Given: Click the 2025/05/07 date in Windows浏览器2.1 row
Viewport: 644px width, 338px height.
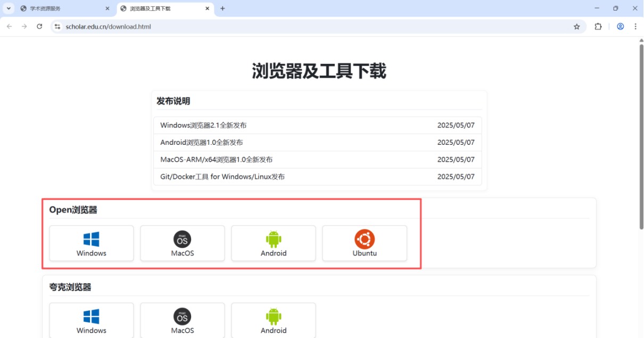Looking at the screenshot, I should coord(456,126).
